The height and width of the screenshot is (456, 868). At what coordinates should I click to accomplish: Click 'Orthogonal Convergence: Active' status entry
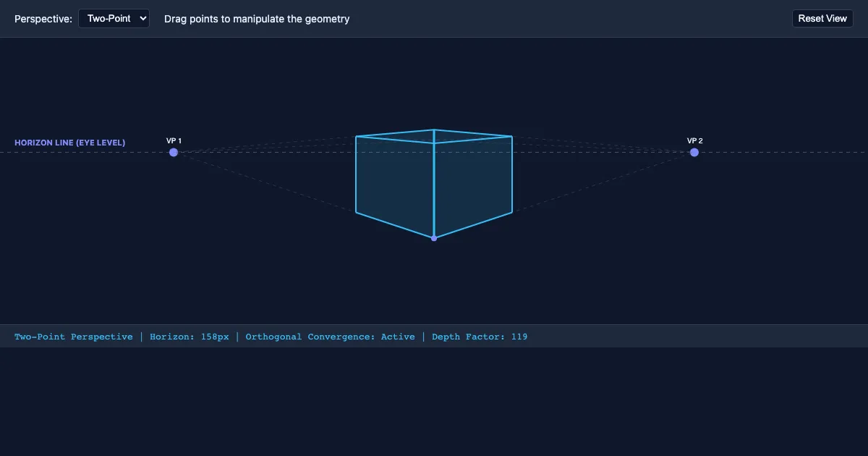pos(330,337)
